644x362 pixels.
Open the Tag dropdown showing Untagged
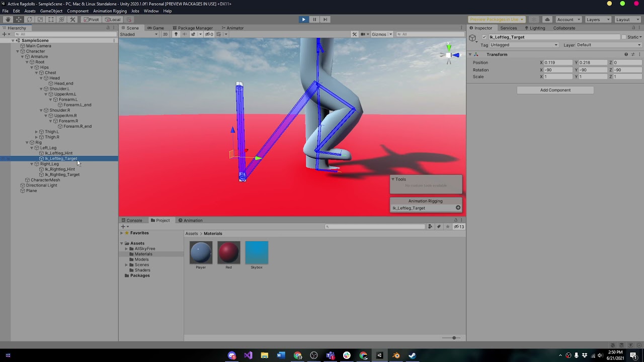524,45
